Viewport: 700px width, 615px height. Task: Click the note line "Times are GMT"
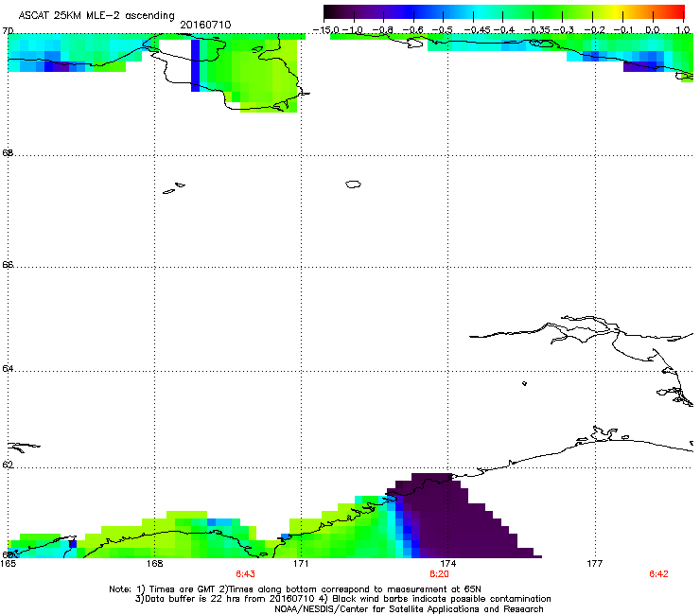[183, 589]
